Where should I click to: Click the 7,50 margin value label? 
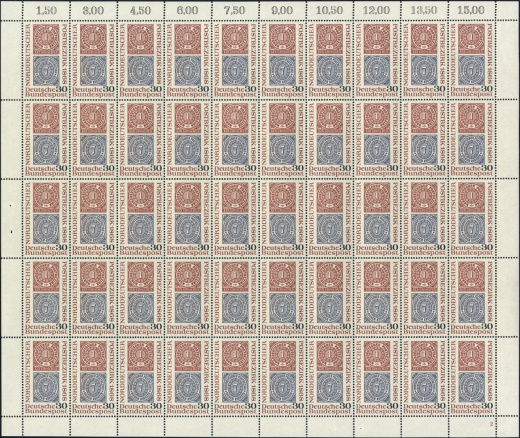(x=235, y=10)
